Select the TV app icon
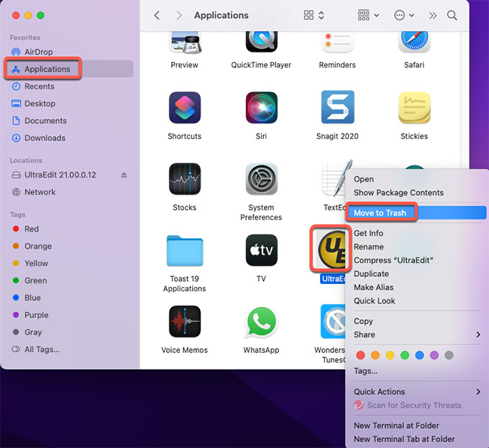The height and width of the screenshot is (448, 489). 261,250
